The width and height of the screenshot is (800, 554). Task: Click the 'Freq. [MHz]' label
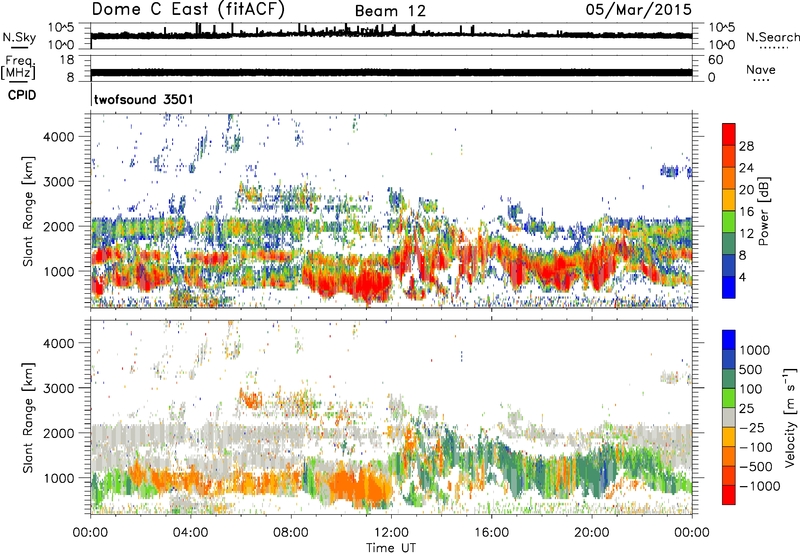[19, 68]
